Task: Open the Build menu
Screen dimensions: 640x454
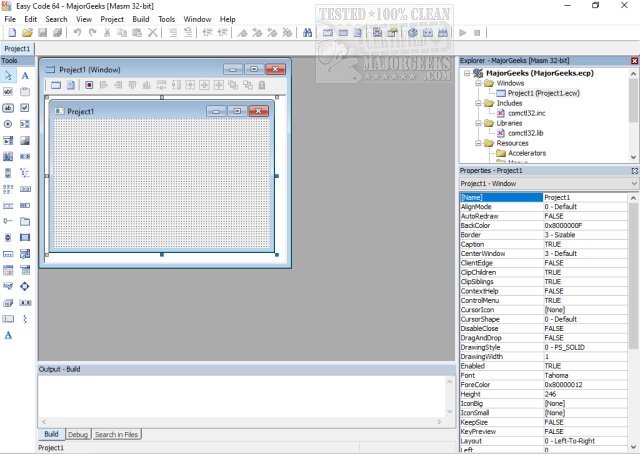Action: [141, 19]
